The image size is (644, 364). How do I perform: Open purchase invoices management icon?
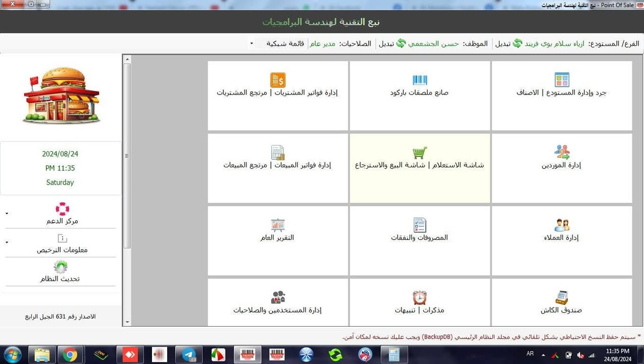278,80
